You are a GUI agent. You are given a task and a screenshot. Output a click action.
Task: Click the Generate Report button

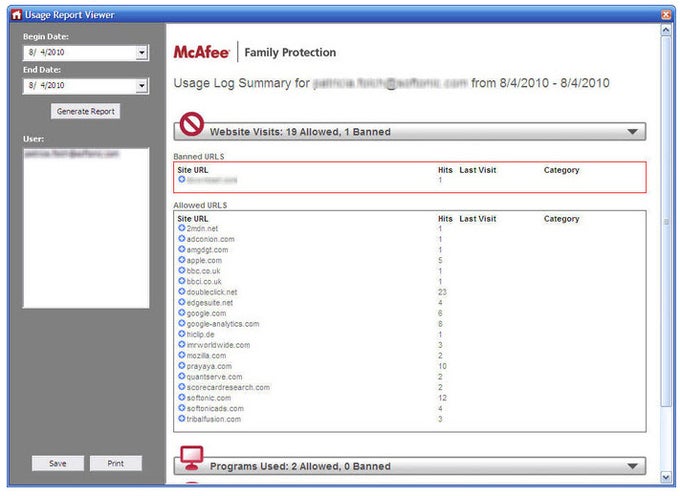85,111
